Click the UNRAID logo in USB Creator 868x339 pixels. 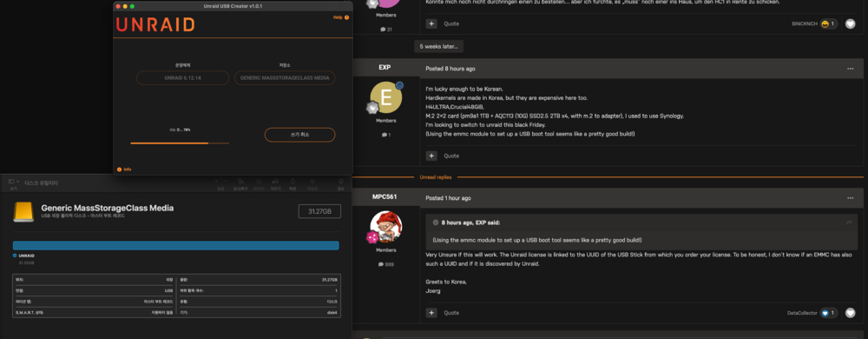[x=155, y=24]
